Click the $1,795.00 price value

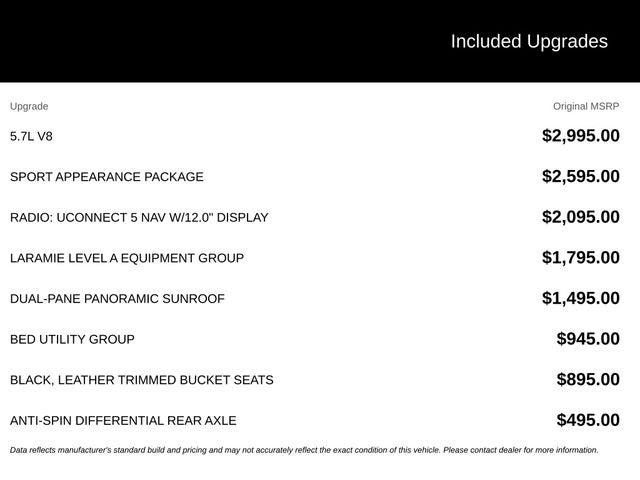pyautogui.click(x=580, y=258)
